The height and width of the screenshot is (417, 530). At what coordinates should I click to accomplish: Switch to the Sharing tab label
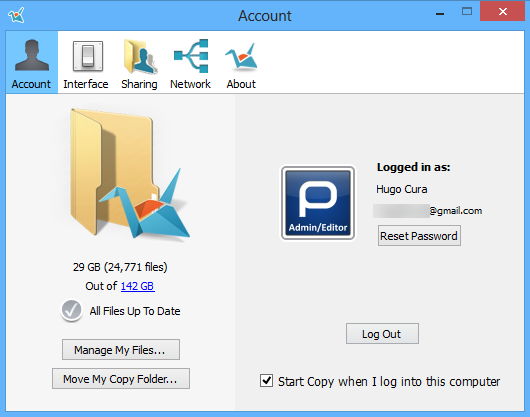[139, 84]
